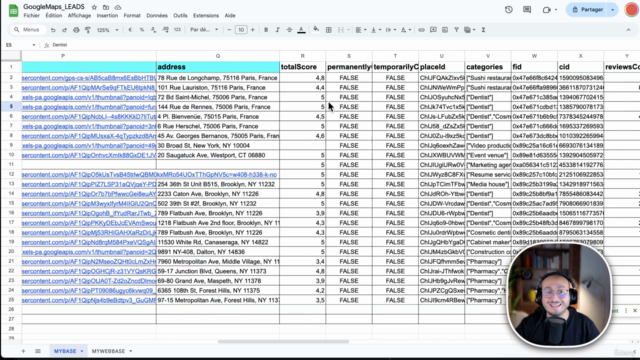Open the comments history icon
This screenshot has height=360, width=640.
pos(527,9)
